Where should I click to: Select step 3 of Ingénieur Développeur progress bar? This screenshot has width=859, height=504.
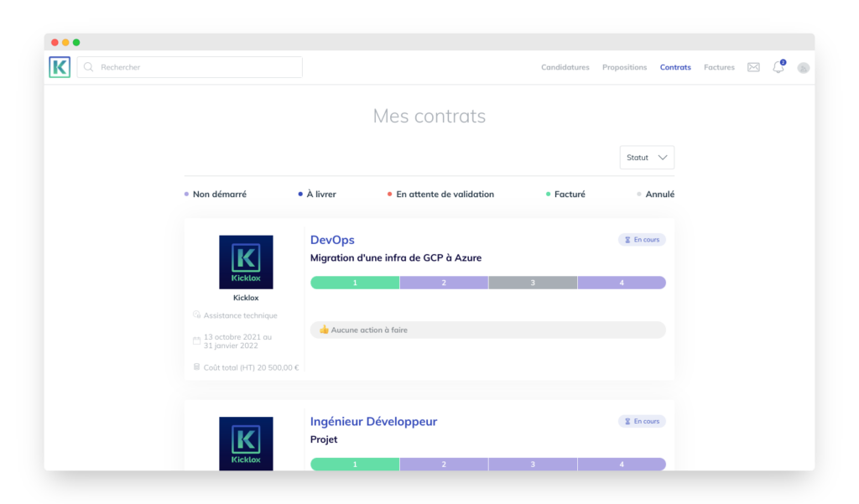tap(533, 464)
